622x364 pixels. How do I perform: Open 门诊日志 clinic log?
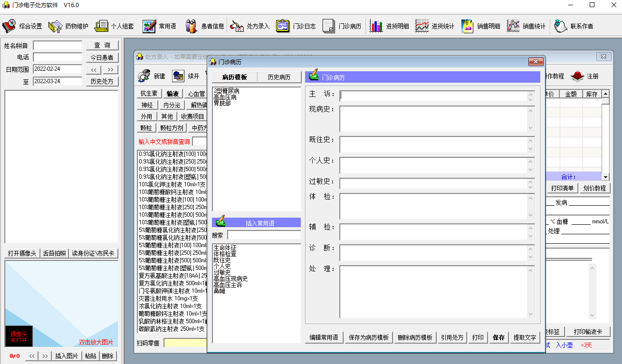[x=296, y=26]
